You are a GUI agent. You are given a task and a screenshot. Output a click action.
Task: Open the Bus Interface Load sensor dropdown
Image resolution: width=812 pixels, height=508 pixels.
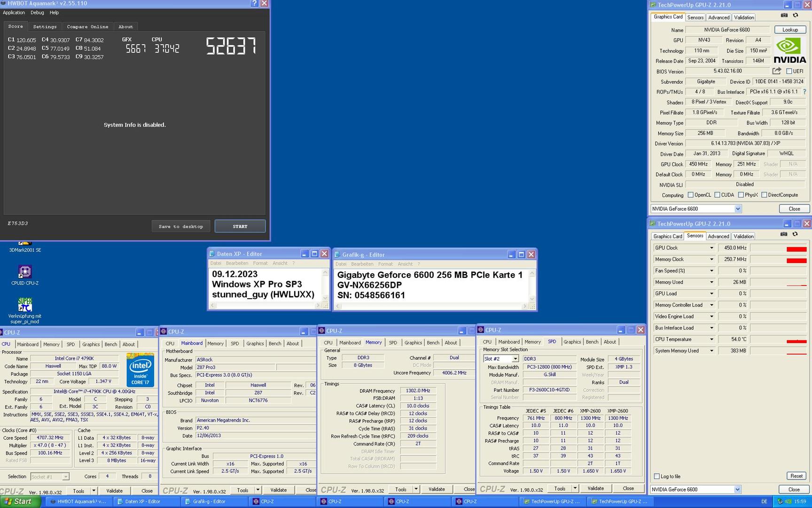pyautogui.click(x=711, y=328)
